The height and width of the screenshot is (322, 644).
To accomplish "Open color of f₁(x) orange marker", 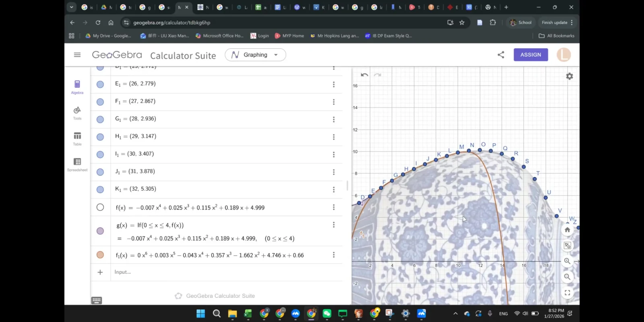I will click(100, 255).
